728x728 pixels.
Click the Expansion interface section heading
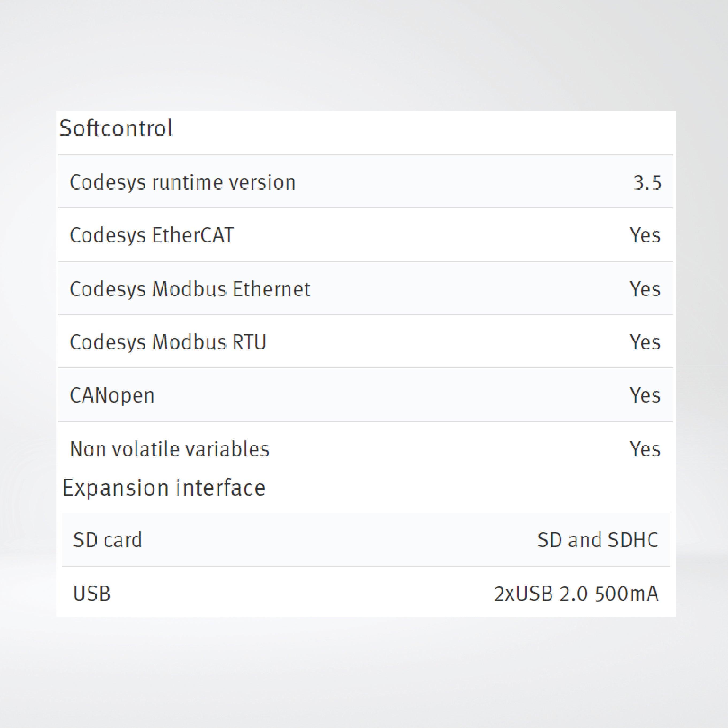164,488
